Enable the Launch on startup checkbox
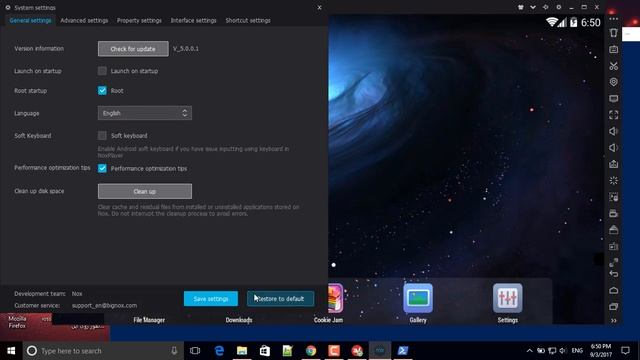640x360 pixels. 102,71
